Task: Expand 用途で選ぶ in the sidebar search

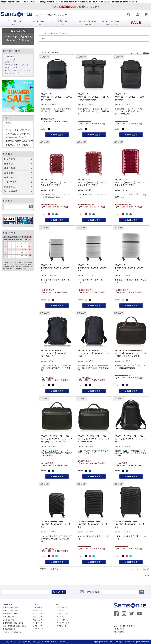Action: pyautogui.click(x=18, y=159)
